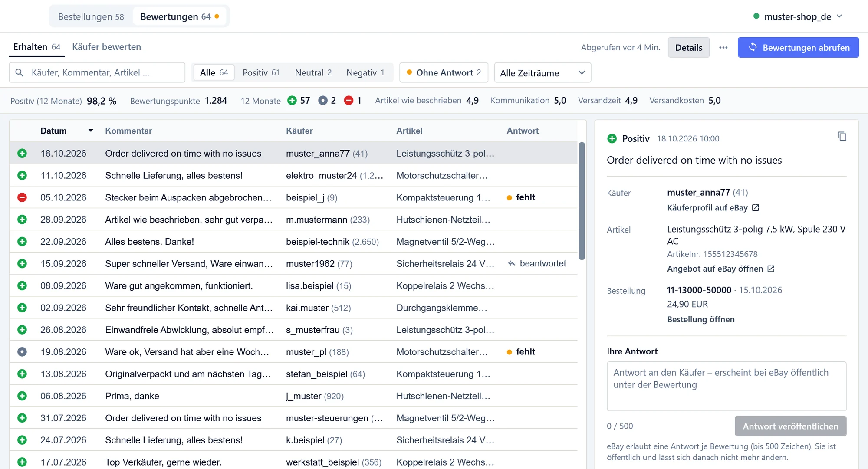Viewport: 868px width, 469px height.
Task: Click the positive icon of the 02.09.2026 row
Action: (x=22, y=308)
